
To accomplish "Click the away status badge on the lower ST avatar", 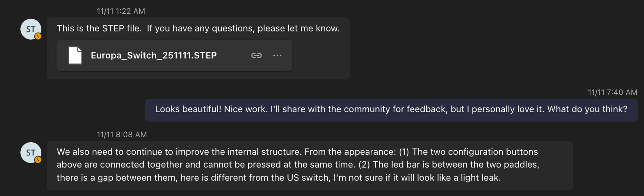I will [x=38, y=160].
